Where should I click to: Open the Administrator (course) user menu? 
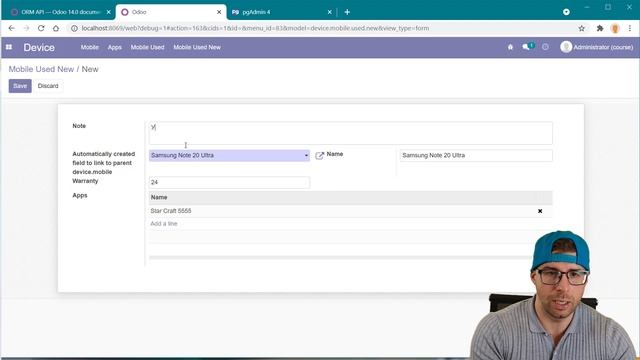(597, 47)
